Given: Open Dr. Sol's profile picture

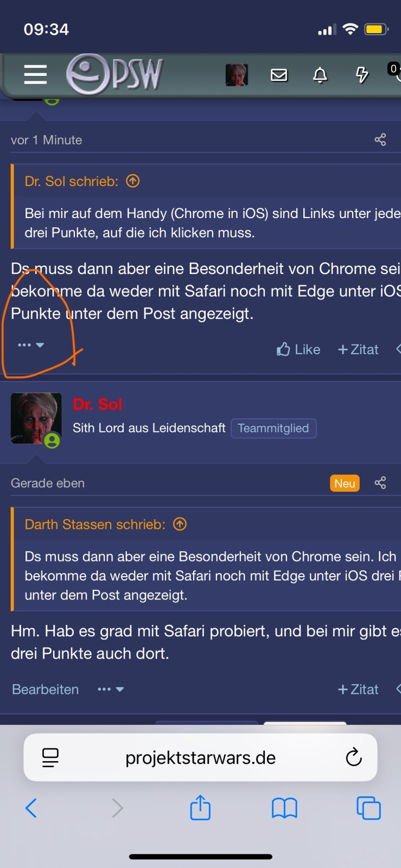Looking at the screenshot, I should point(36,418).
